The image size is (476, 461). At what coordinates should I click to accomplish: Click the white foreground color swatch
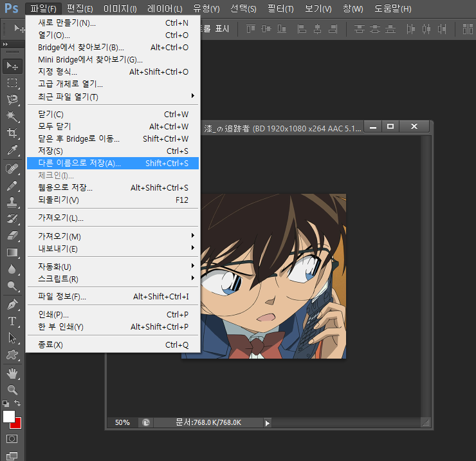pos(8,416)
